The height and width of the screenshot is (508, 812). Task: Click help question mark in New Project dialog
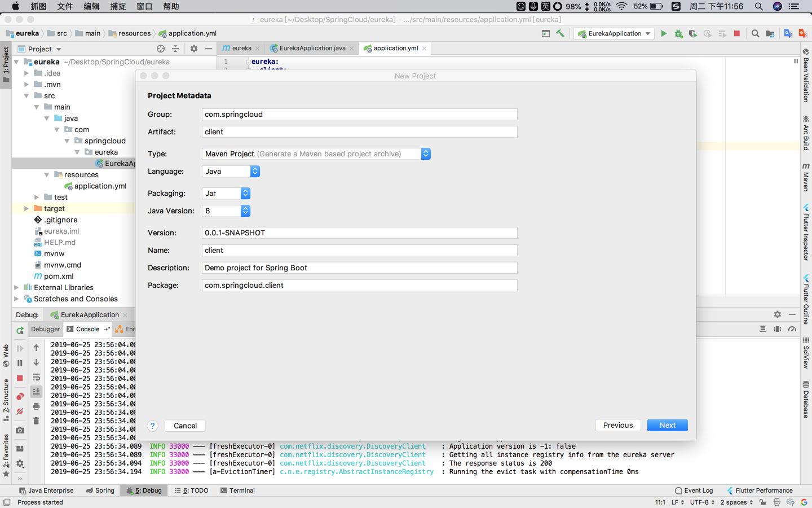point(152,426)
